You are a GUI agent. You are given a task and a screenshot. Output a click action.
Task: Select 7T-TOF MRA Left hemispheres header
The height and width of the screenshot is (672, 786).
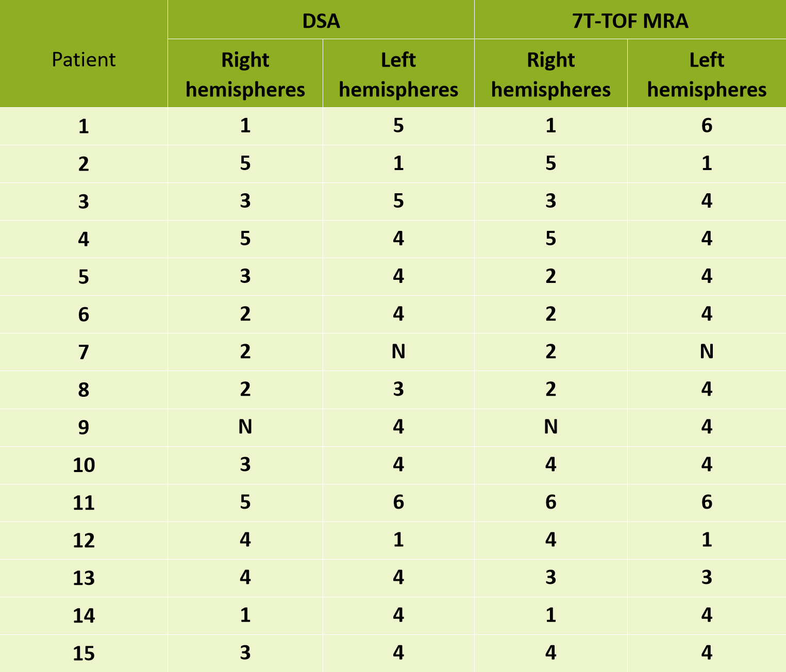point(707,75)
